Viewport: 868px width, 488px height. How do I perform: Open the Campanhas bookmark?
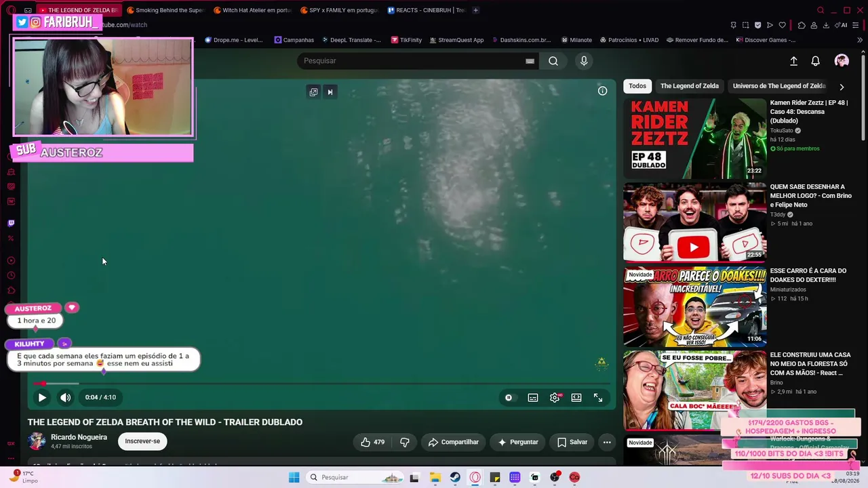coord(294,40)
